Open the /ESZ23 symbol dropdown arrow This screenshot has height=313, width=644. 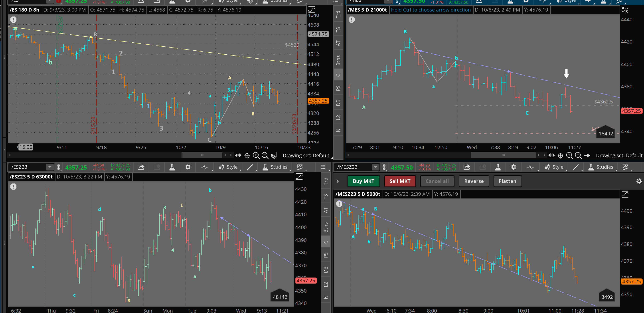pyautogui.click(x=50, y=167)
